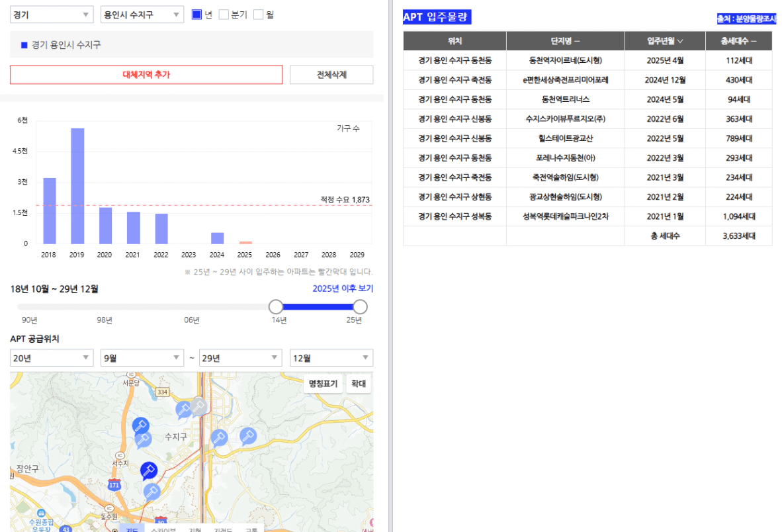This screenshot has width=782, height=532.
Task: Click the 전체삭제 button
Action: (331, 75)
